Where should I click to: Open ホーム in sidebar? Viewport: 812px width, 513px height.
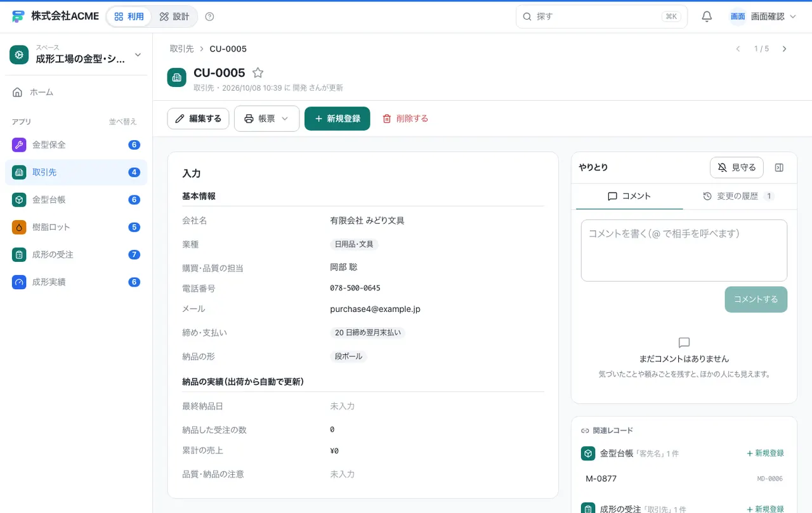click(76, 93)
